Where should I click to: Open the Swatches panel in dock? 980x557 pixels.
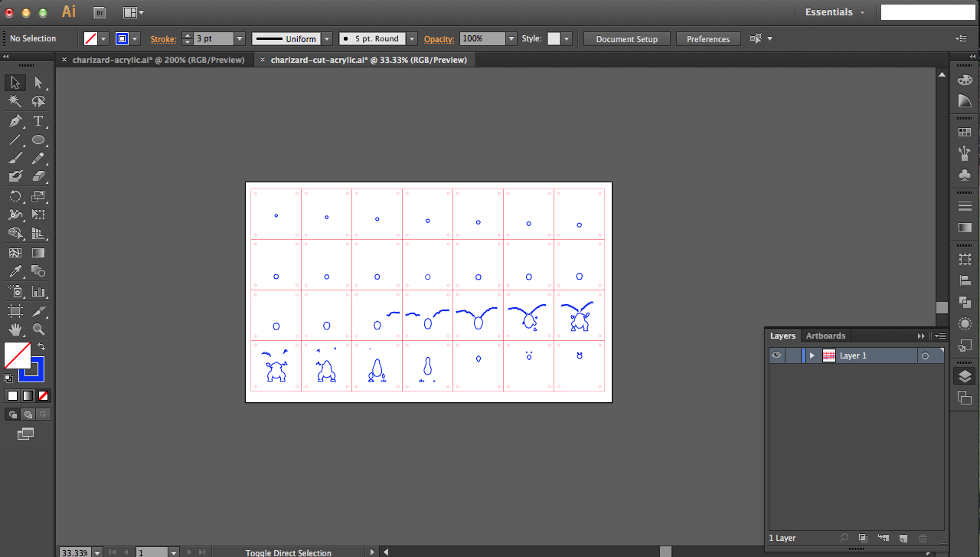tap(965, 133)
